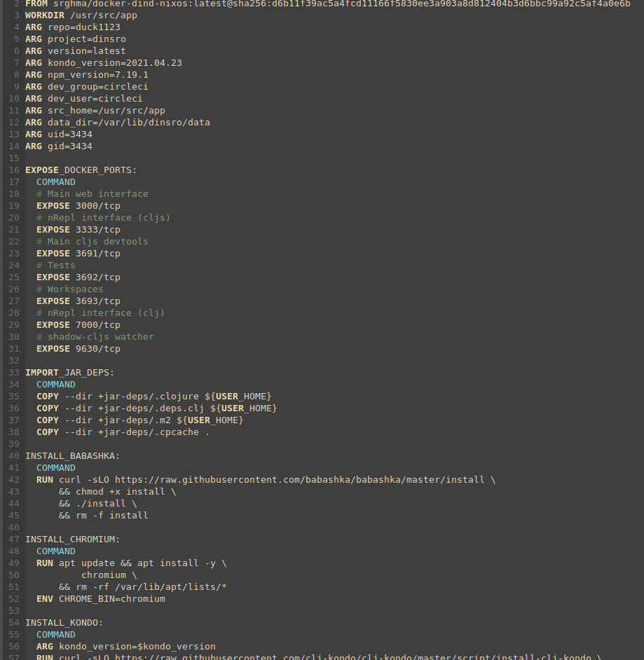Screen dimensions: 644x660
Task: Click EXPOSE 3693/tcp line
Action: pyautogui.click(x=78, y=301)
